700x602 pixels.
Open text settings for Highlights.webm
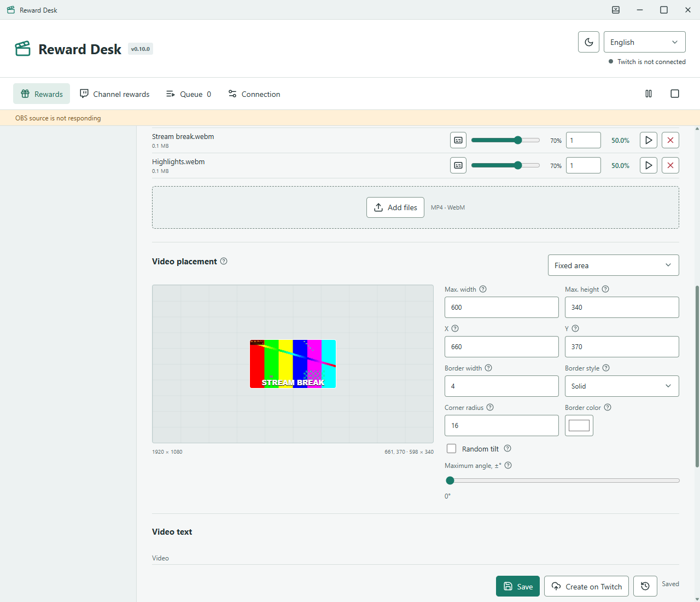click(458, 165)
